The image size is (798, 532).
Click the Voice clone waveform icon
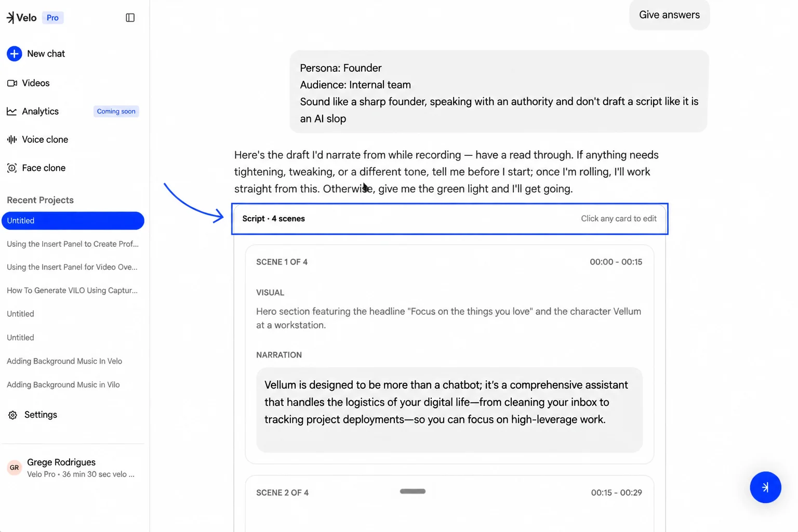(x=11, y=139)
